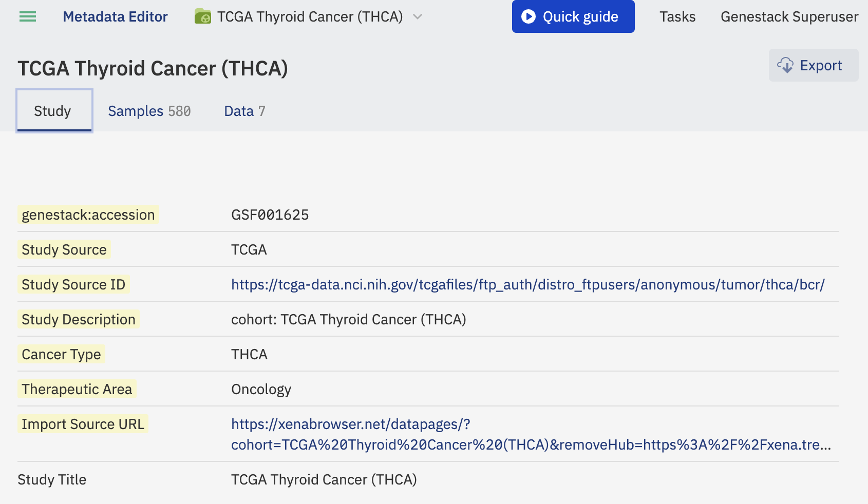Open the Quick guide

[573, 16]
